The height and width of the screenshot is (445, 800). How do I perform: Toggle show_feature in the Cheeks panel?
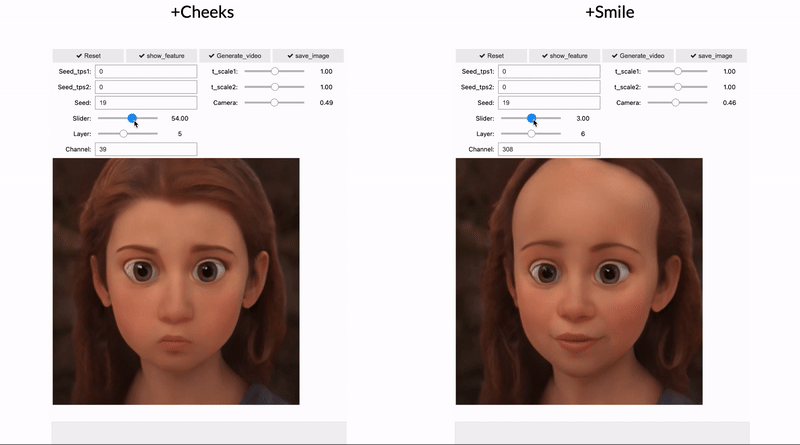click(x=162, y=56)
